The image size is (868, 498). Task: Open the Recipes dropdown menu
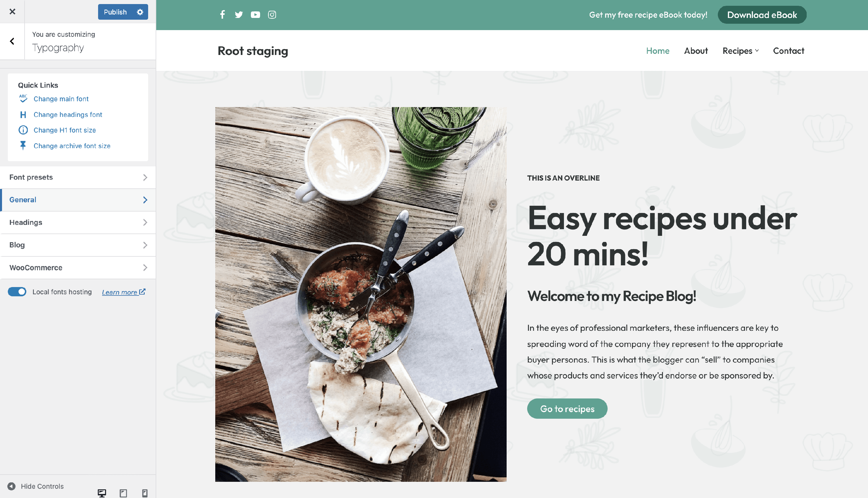[x=740, y=51]
